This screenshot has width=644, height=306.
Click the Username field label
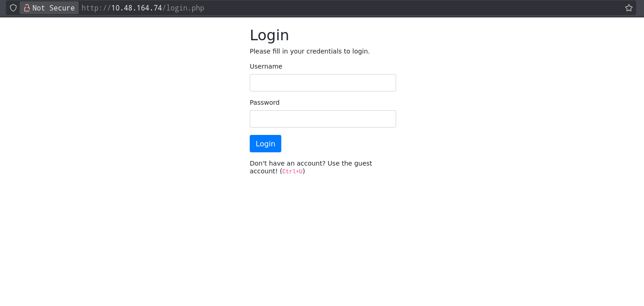(266, 66)
